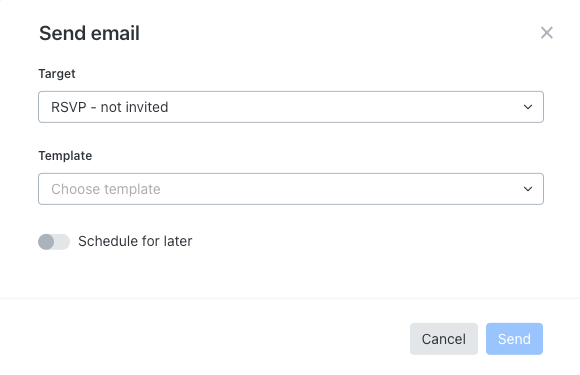Submit the email with the Send button
Image resolution: width=580 pixels, height=375 pixels.
click(514, 339)
